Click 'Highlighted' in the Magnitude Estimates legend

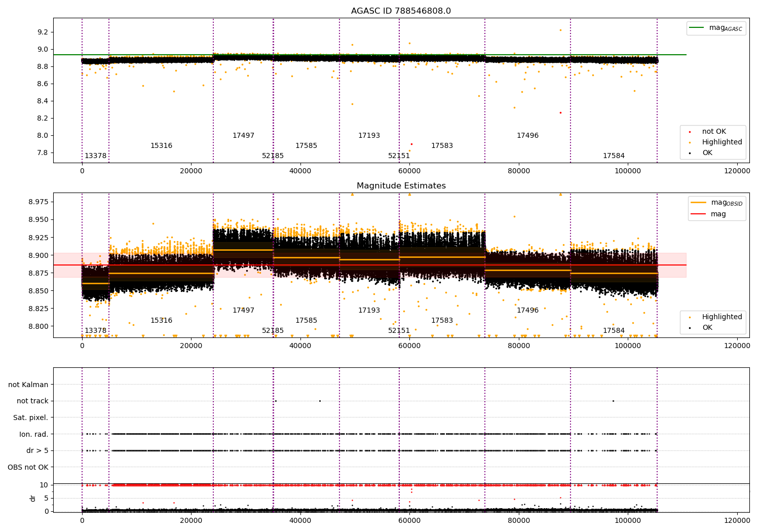pos(722,317)
